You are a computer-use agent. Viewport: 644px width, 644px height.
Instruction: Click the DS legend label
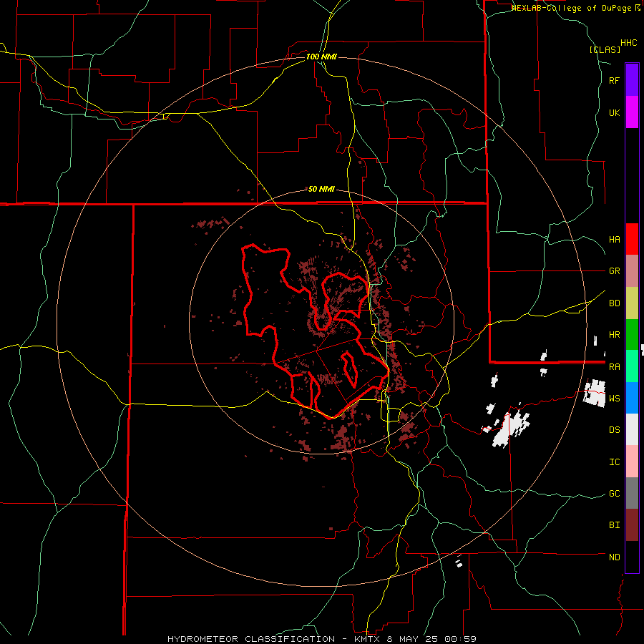click(x=614, y=430)
